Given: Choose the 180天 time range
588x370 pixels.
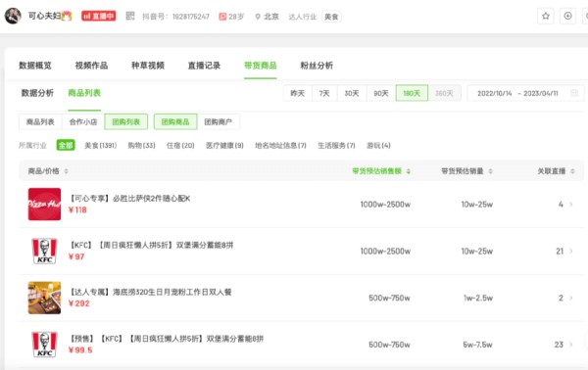Looking at the screenshot, I should (x=412, y=93).
